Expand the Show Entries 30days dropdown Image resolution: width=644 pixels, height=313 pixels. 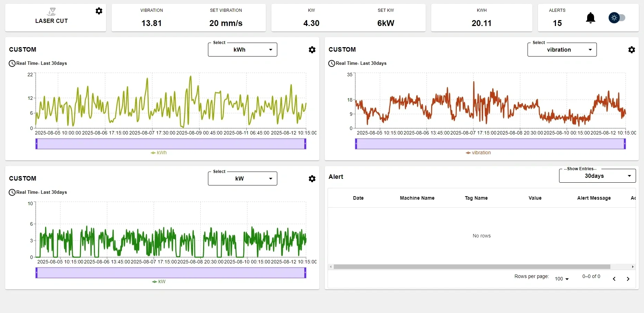pyautogui.click(x=597, y=176)
